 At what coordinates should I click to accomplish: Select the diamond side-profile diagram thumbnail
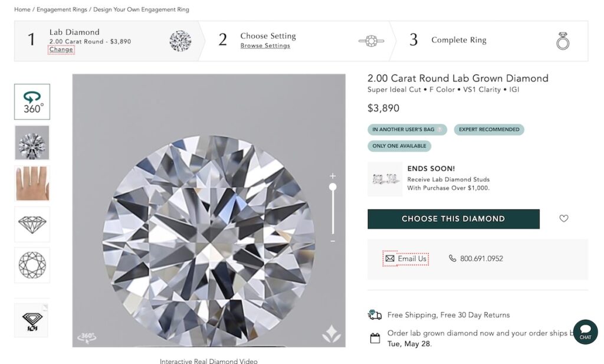(x=32, y=224)
